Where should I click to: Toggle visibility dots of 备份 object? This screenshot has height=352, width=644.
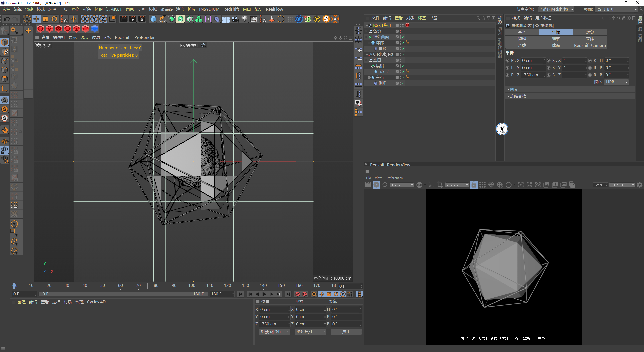tap(400, 31)
